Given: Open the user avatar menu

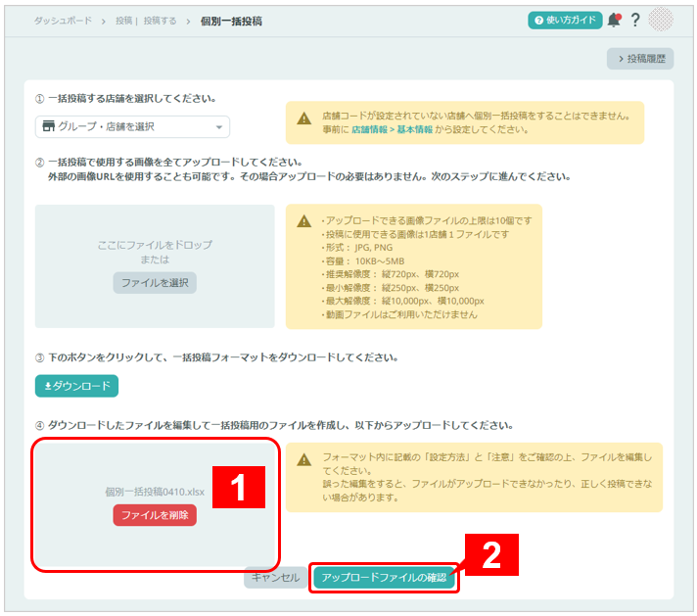Looking at the screenshot, I should pyautogui.click(x=661, y=20).
